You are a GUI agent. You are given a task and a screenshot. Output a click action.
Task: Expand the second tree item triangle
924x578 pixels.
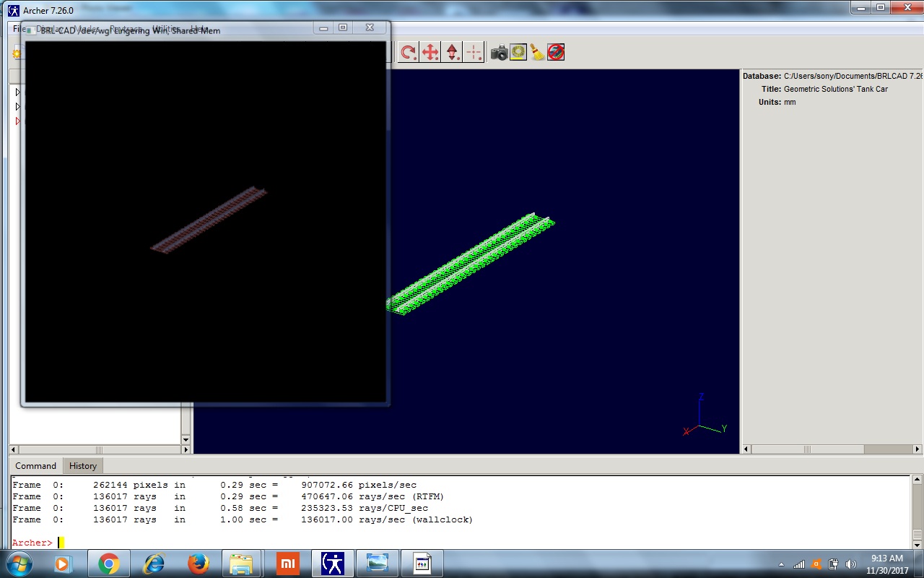pos(18,107)
